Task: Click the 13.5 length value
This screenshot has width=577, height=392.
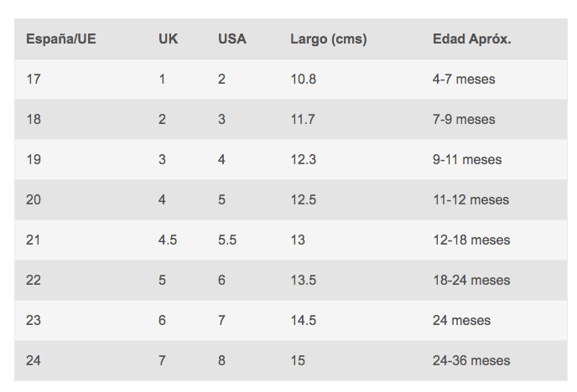Action: click(304, 281)
